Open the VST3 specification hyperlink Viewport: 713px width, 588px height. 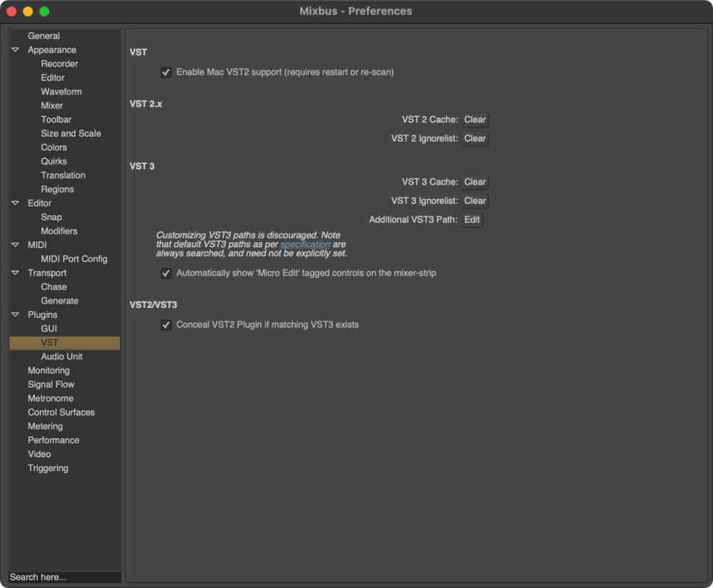pyautogui.click(x=305, y=244)
